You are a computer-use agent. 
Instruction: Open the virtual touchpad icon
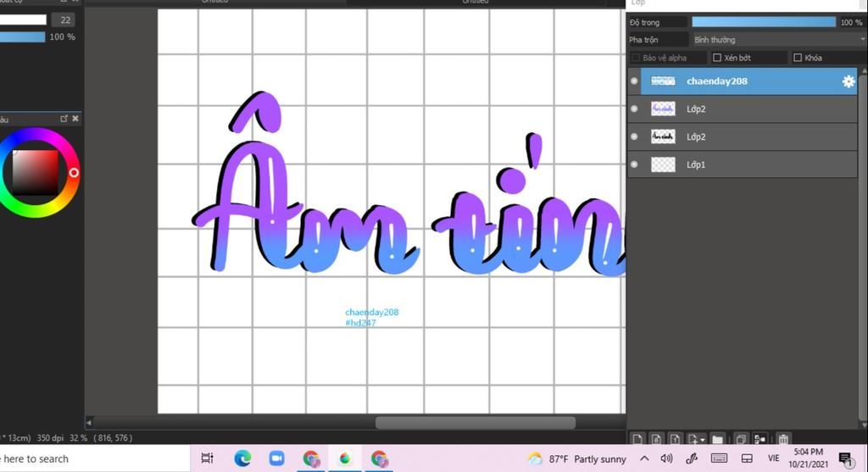click(747, 458)
